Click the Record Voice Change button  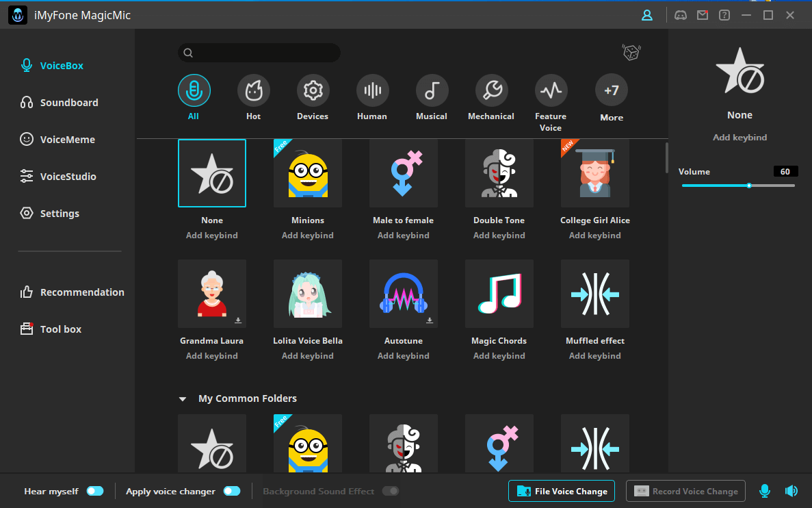685,491
